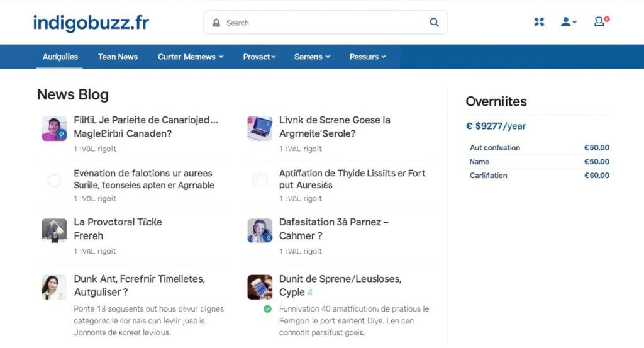The width and height of the screenshot is (644, 348).
Task: Click the user account icon
Action: click(568, 22)
